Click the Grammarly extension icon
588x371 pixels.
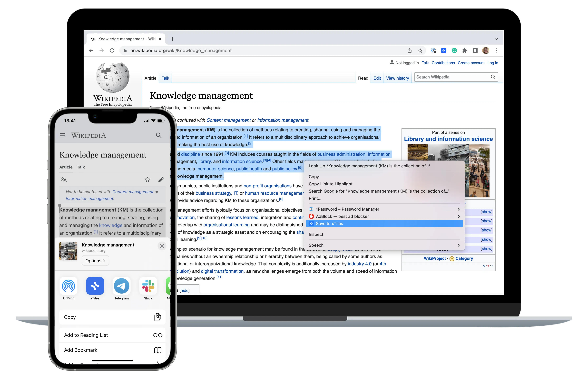coord(454,50)
